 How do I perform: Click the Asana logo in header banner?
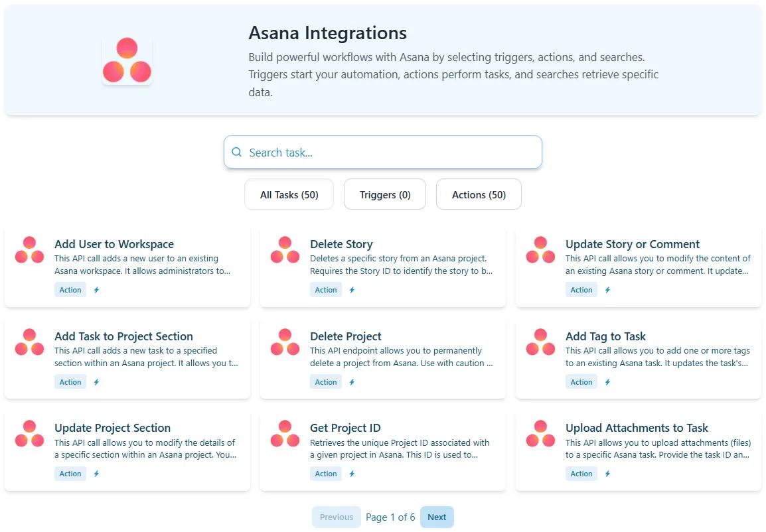click(x=127, y=60)
